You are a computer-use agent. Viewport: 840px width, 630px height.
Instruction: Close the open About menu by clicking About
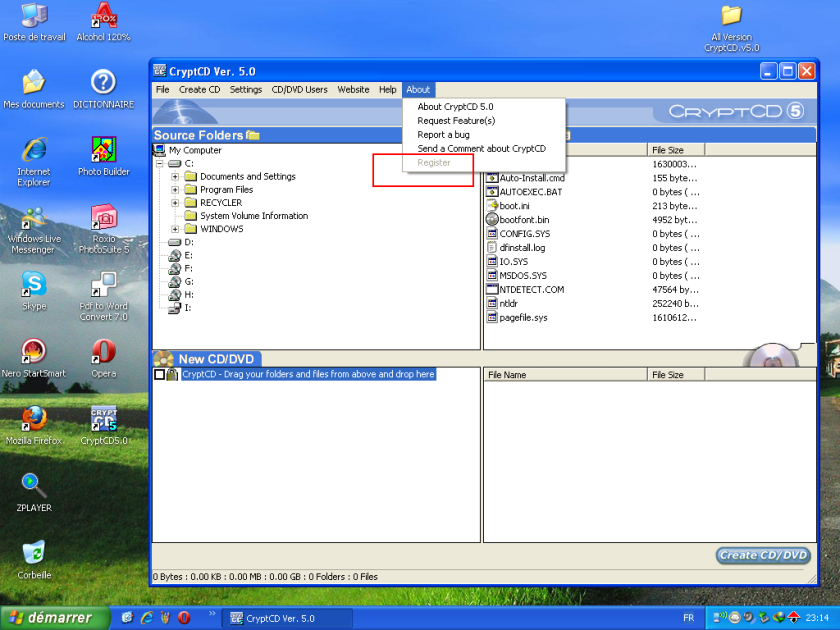click(418, 89)
